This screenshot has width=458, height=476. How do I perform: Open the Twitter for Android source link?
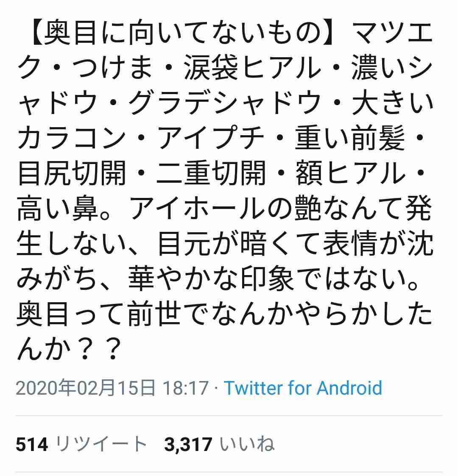303,388
